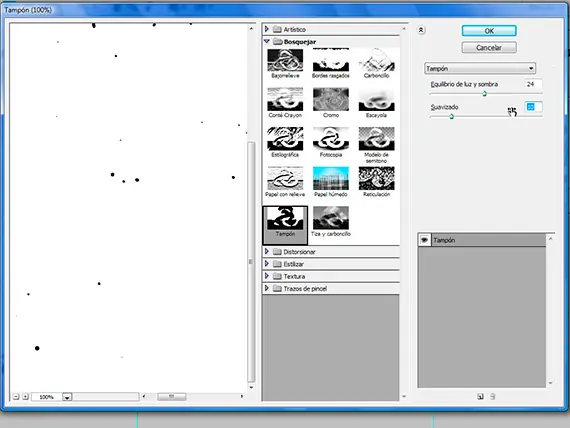Image resolution: width=570 pixels, height=428 pixels.
Task: Click the Trazos de pincel folder icon
Action: tap(277, 288)
